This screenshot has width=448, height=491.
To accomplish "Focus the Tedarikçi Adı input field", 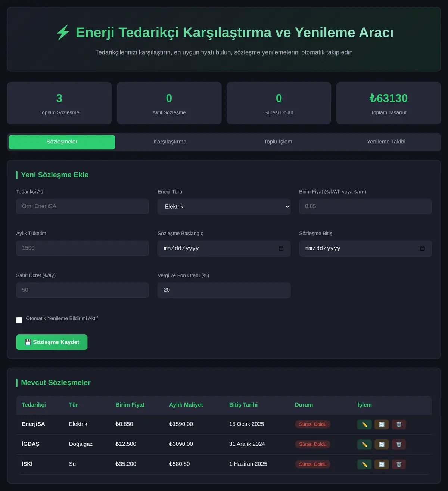I will [83, 207].
